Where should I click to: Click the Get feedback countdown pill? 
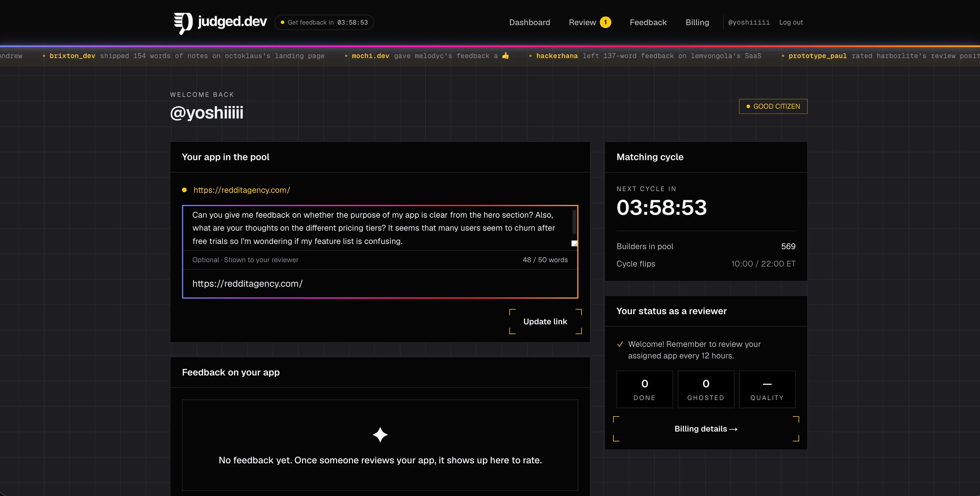tap(324, 23)
